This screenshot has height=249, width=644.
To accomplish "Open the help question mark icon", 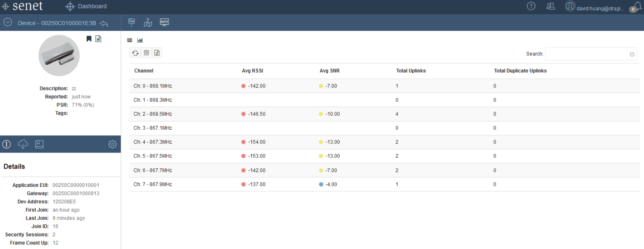I will [531, 6].
